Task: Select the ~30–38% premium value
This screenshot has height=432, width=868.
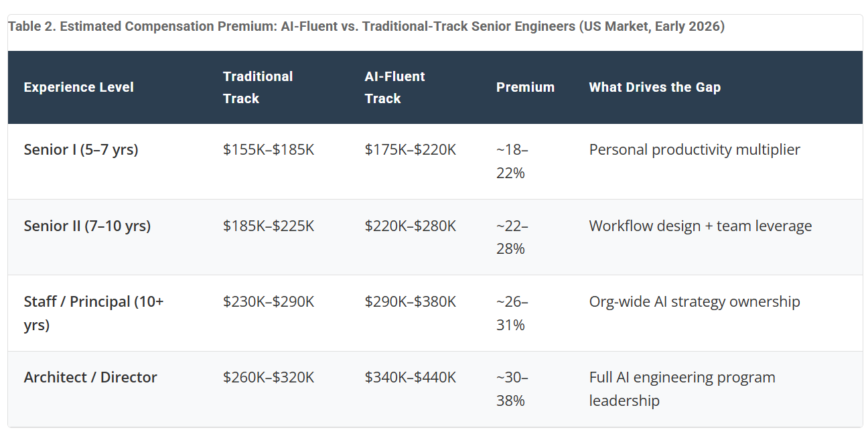Action: pos(512,388)
